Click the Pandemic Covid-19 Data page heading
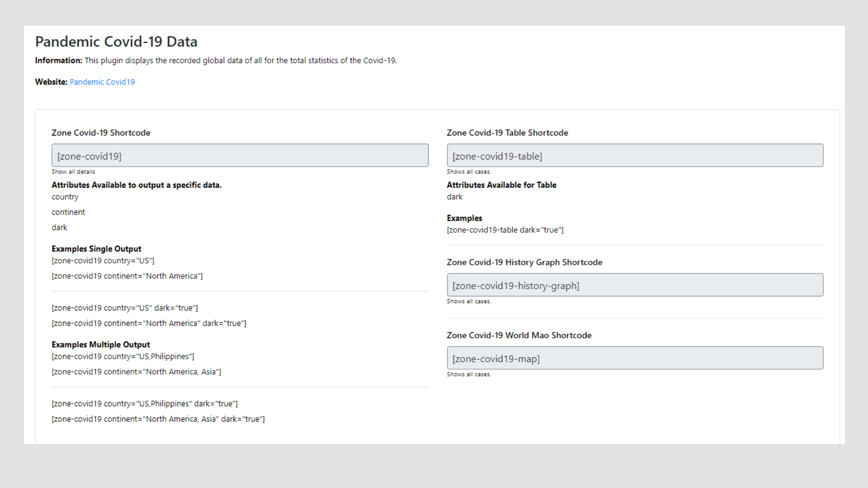 click(x=116, y=42)
